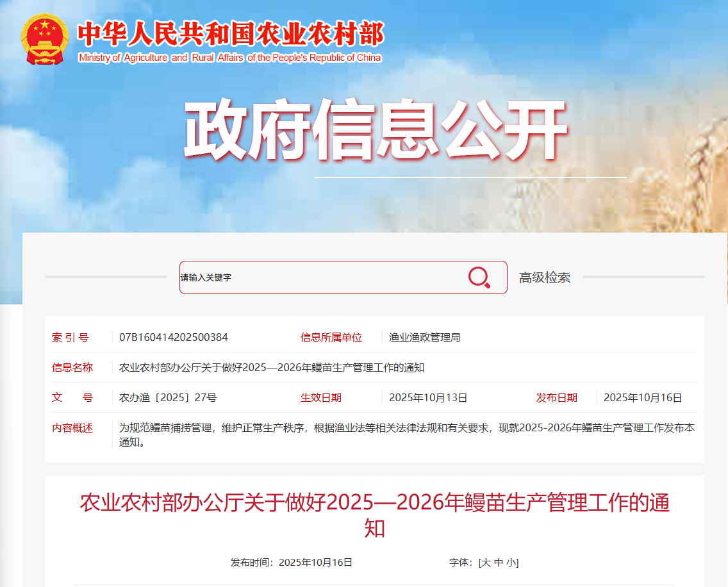Viewport: 728px width, 587px height.
Task: Click the 发布时间 line below the headline
Action: click(292, 563)
